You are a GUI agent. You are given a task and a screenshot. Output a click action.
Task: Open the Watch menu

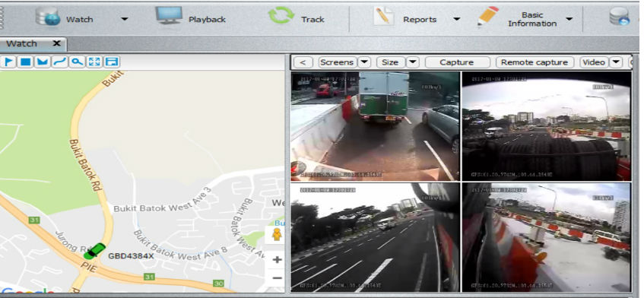click(80, 19)
